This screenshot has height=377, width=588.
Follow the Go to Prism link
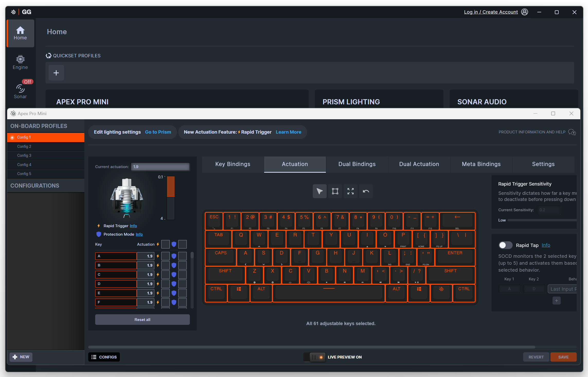tap(158, 132)
